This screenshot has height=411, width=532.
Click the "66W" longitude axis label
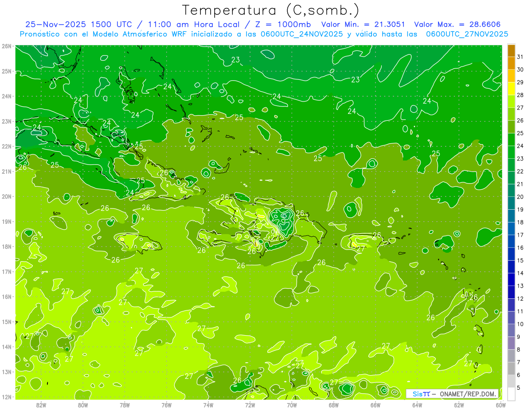(376, 404)
